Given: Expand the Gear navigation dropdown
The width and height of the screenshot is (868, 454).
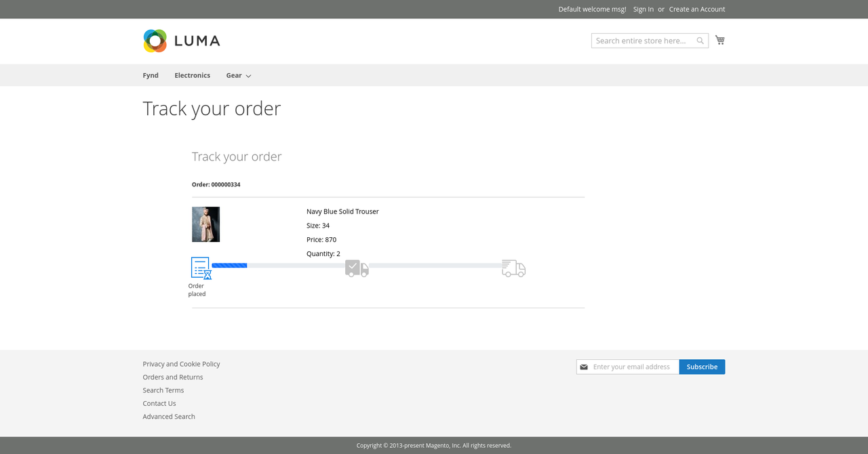Looking at the screenshot, I should [x=238, y=75].
